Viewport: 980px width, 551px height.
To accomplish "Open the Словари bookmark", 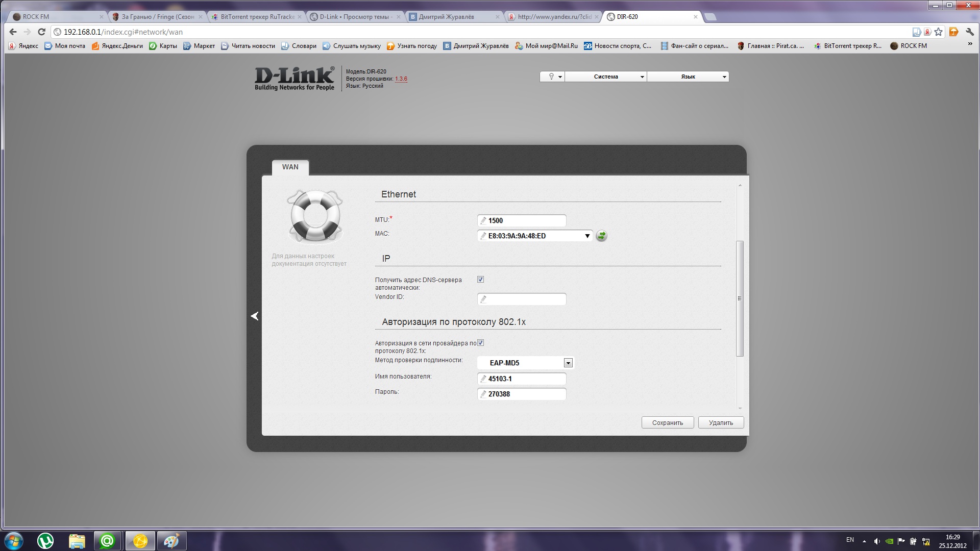I will 299,46.
